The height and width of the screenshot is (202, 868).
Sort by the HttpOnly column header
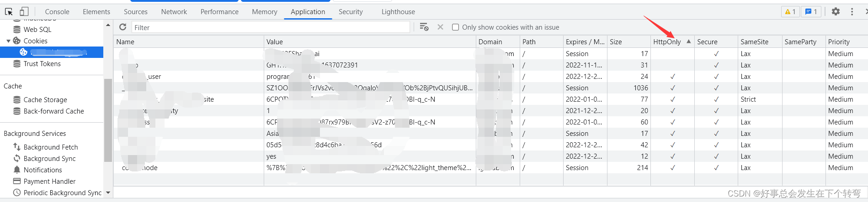(672, 41)
